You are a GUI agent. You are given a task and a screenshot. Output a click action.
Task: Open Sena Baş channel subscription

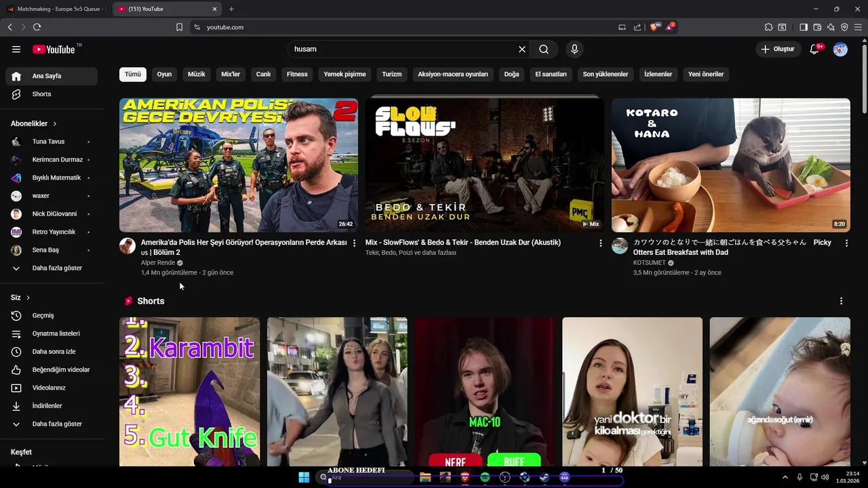pyautogui.click(x=52, y=250)
